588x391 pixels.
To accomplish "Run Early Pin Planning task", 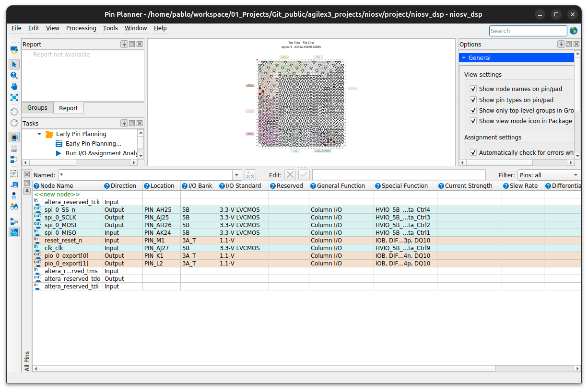I will tap(93, 144).
